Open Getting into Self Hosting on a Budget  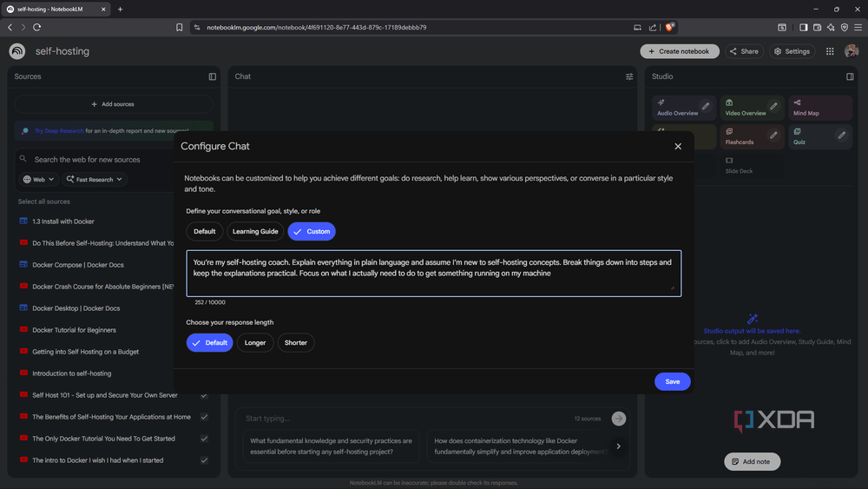coord(85,352)
